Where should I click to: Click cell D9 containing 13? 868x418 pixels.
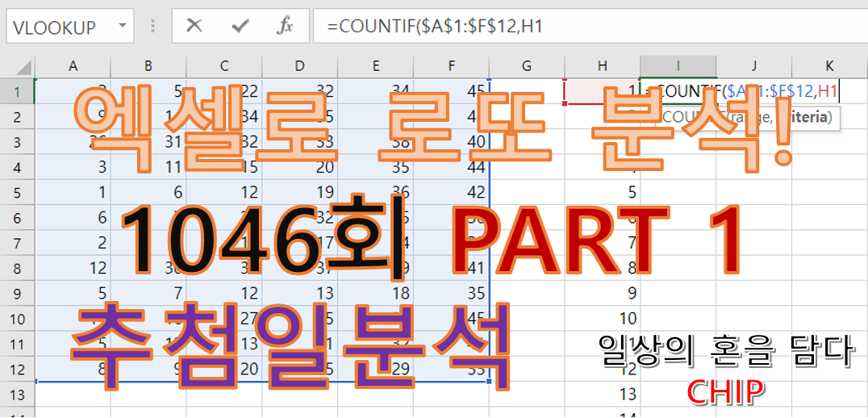(x=299, y=293)
